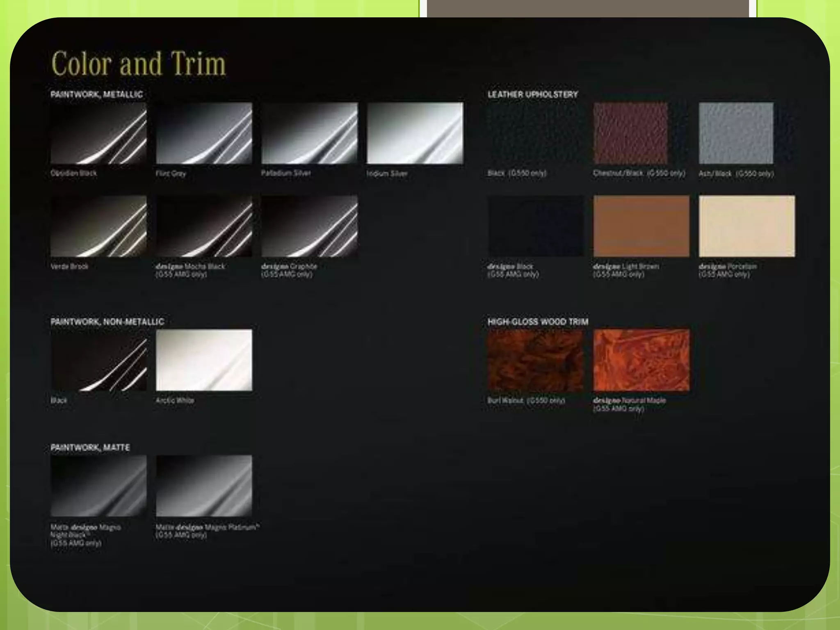
Task: Click the Obsidian Black paint swatch
Action: [x=98, y=133]
